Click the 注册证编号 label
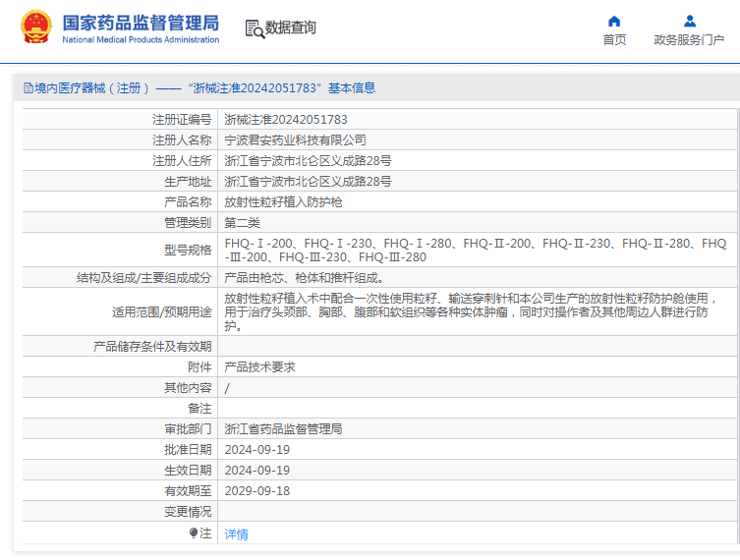This screenshot has height=560, width=740. pyautogui.click(x=182, y=120)
